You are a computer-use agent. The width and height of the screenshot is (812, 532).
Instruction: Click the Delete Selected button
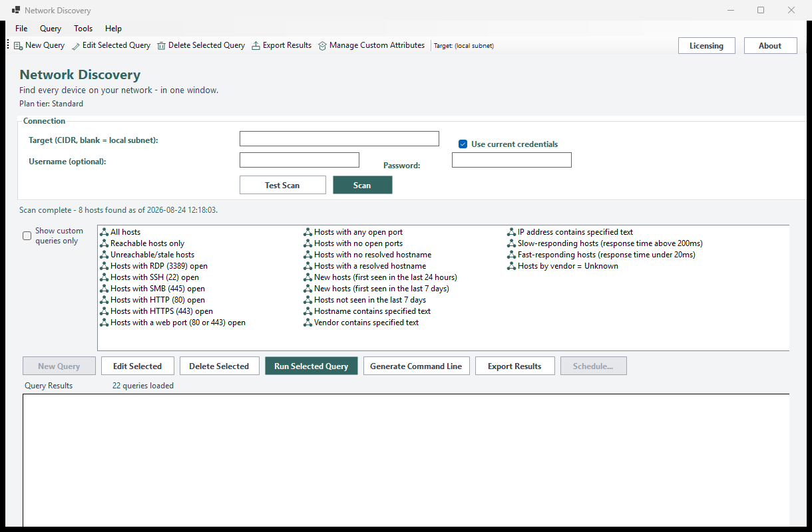click(x=219, y=366)
